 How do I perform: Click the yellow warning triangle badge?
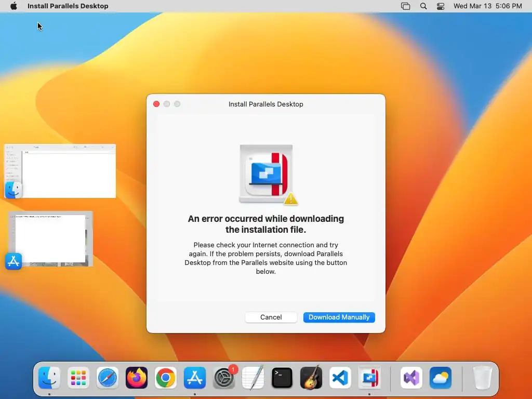pyautogui.click(x=291, y=199)
